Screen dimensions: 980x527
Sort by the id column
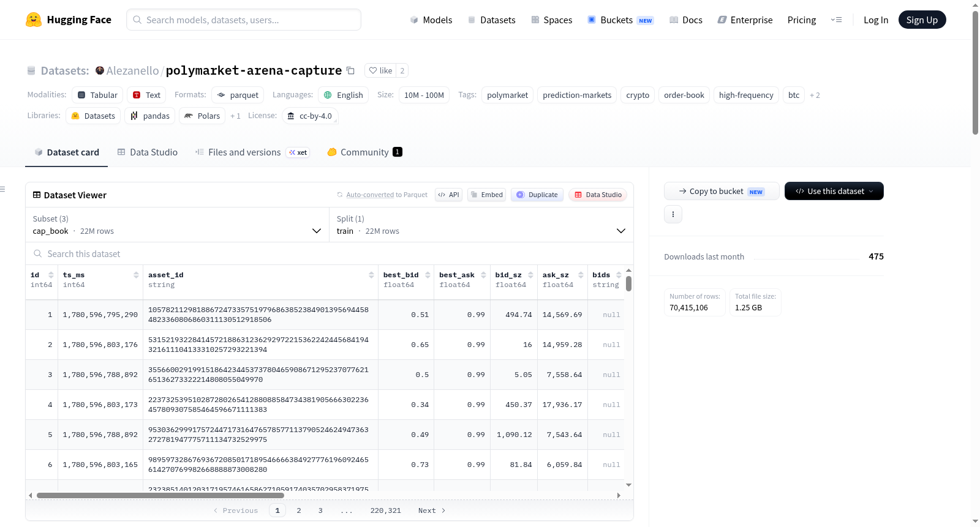pyautogui.click(x=51, y=275)
